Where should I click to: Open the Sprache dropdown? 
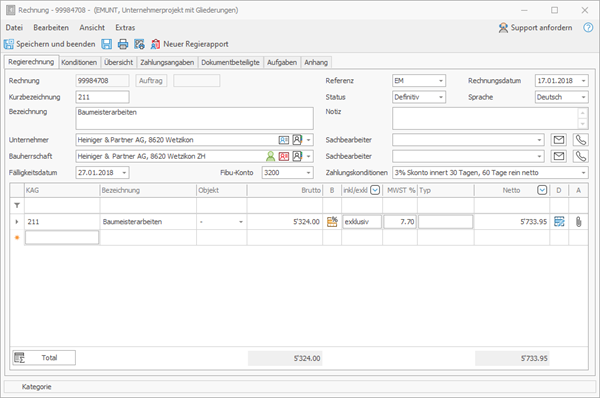583,97
